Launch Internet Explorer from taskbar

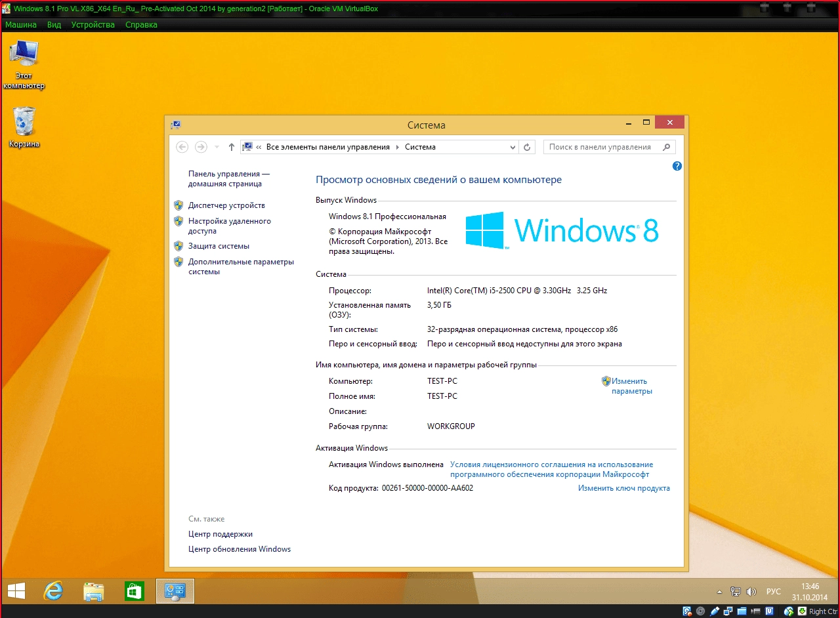(53, 591)
